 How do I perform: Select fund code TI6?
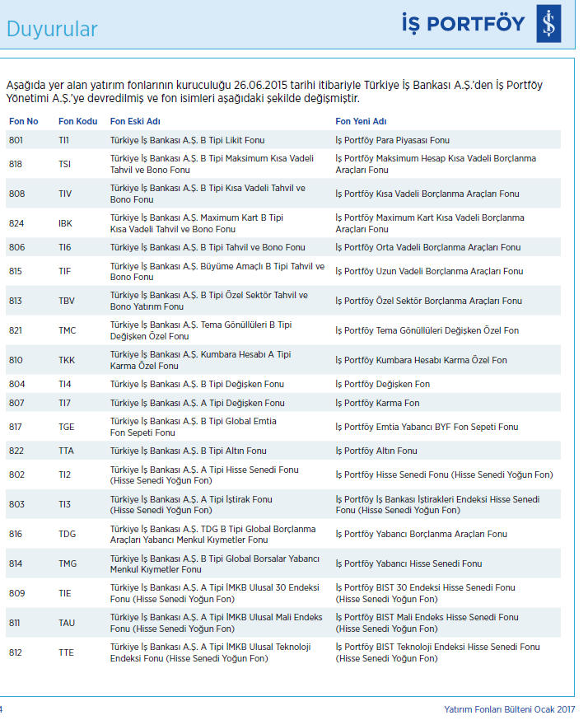pyautogui.click(x=65, y=247)
